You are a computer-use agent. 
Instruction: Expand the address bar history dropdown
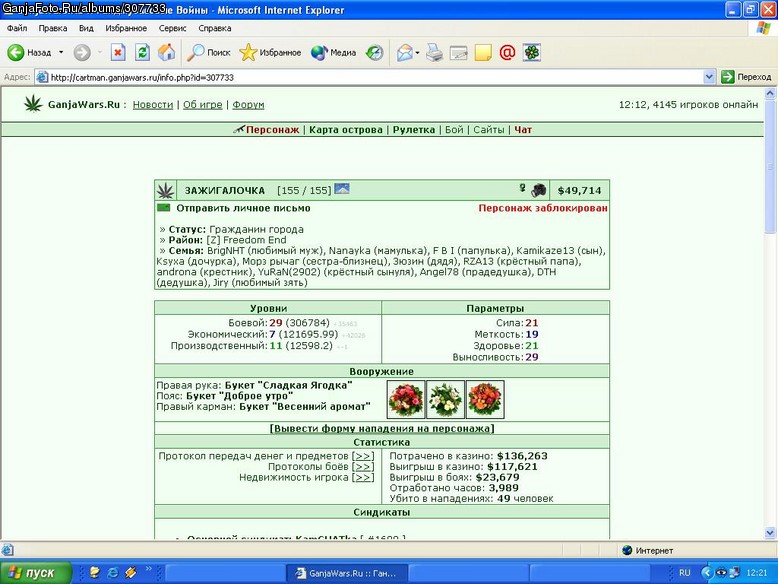pyautogui.click(x=710, y=77)
